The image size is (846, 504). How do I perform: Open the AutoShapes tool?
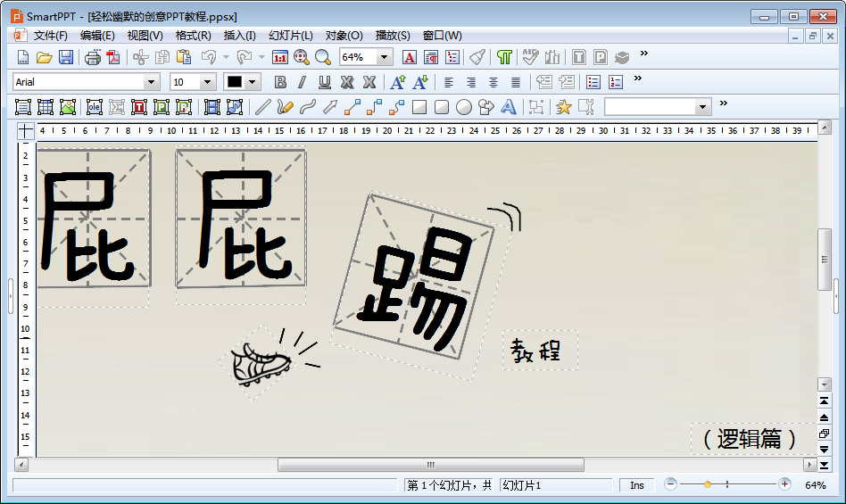point(486,107)
